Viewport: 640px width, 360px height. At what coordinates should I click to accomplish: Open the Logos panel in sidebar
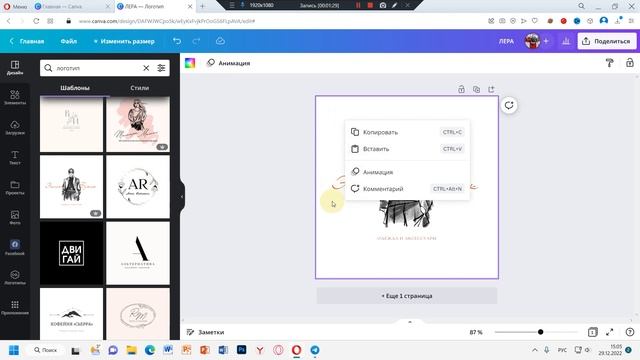pyautogui.click(x=15, y=278)
